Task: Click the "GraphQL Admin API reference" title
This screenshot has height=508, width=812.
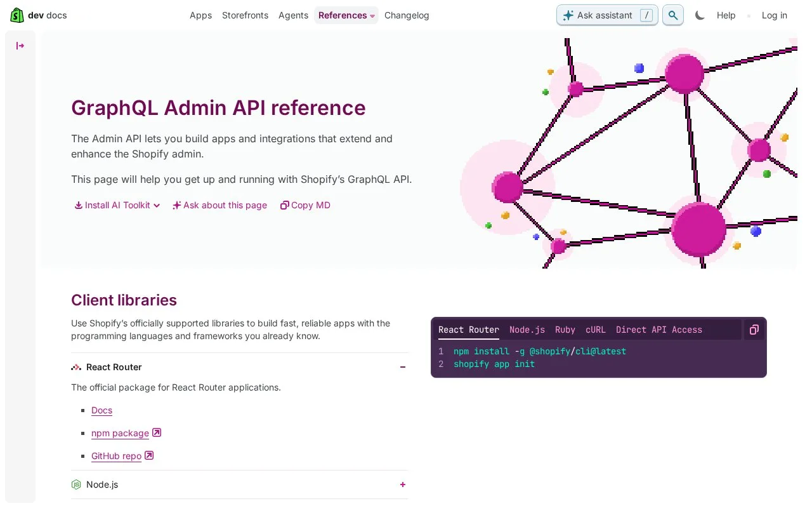Action: point(218,107)
